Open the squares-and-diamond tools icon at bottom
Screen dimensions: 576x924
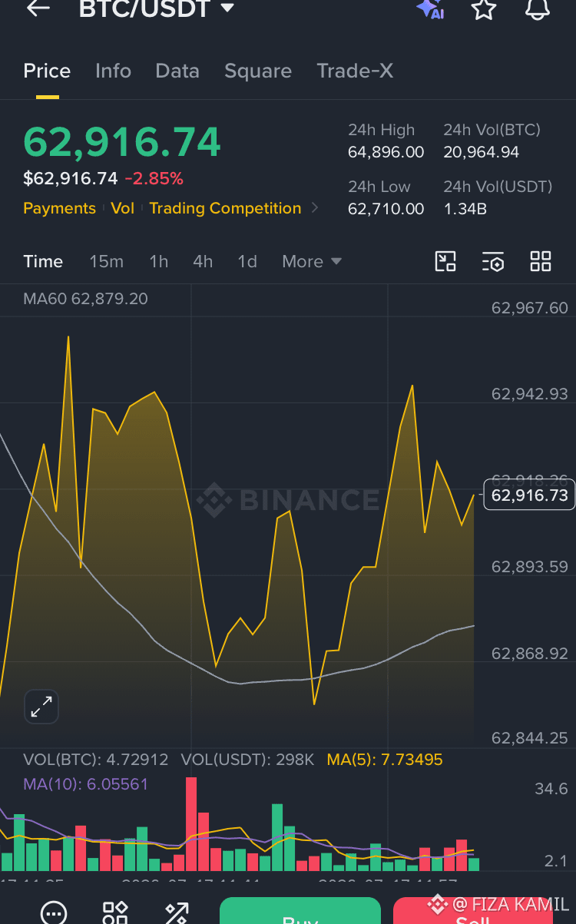click(115, 913)
